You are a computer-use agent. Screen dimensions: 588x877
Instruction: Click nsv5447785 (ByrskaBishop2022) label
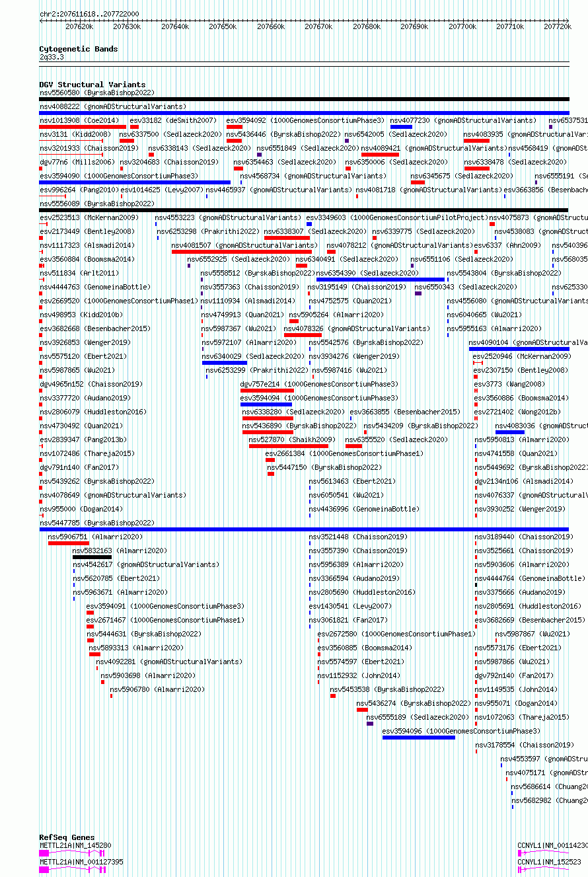tap(96, 523)
